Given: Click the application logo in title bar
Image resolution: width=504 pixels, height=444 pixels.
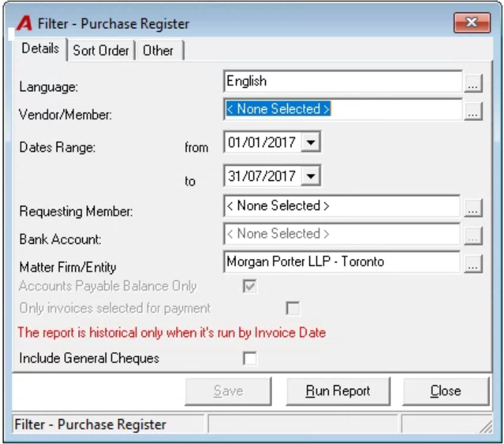Looking at the screenshot, I should [x=25, y=23].
